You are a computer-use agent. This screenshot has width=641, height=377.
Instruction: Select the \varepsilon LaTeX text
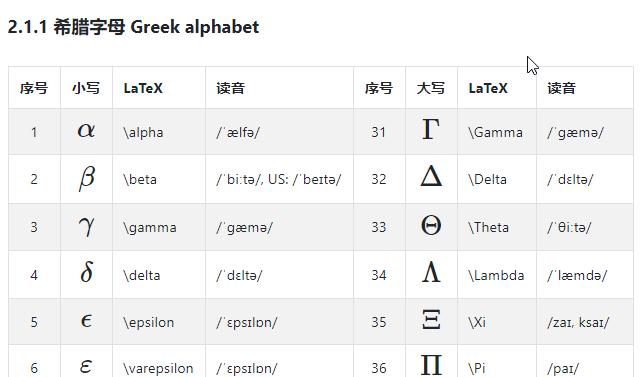click(x=158, y=368)
